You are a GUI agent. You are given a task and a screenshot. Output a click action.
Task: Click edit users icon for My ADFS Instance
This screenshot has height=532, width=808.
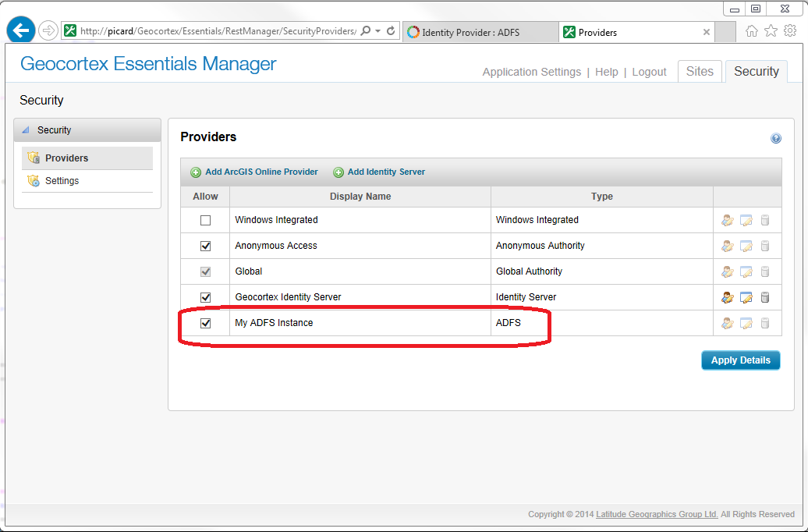[x=727, y=323]
